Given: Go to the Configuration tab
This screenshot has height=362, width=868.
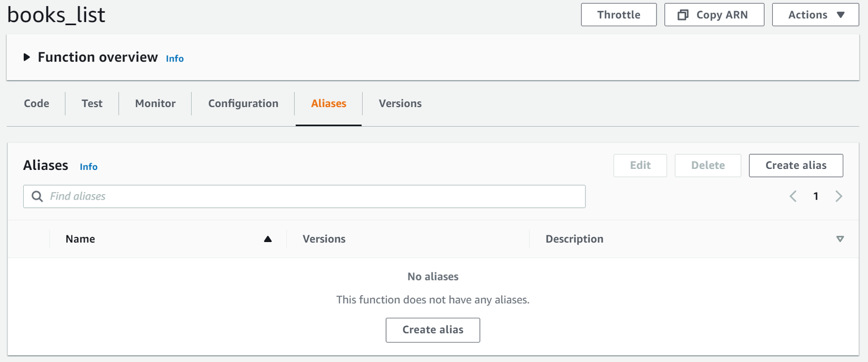Looking at the screenshot, I should (x=243, y=104).
